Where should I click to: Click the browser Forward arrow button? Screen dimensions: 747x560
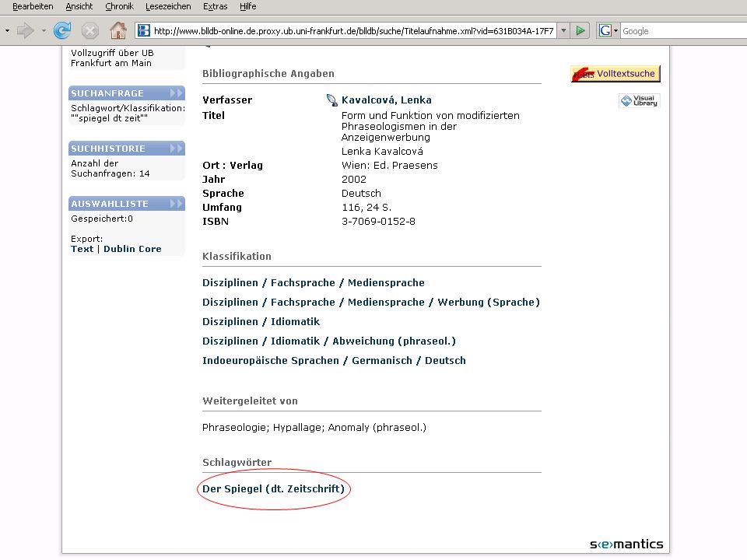25,31
